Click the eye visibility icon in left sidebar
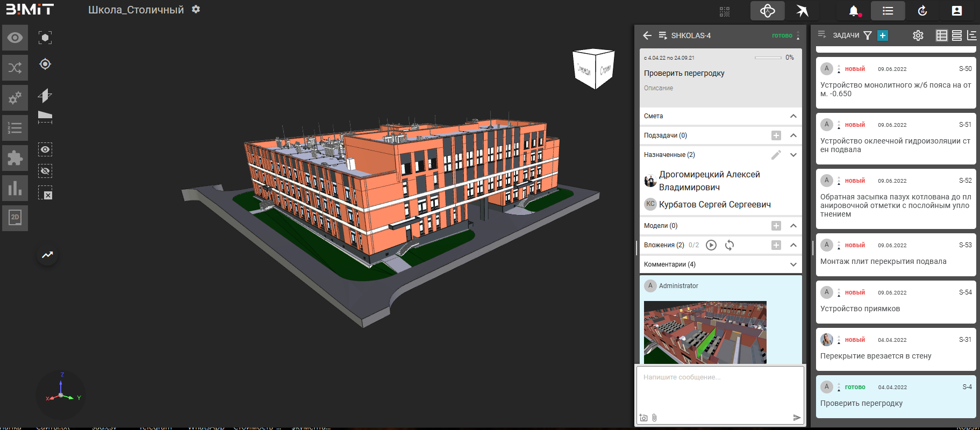The image size is (980, 430). pyautogui.click(x=15, y=38)
